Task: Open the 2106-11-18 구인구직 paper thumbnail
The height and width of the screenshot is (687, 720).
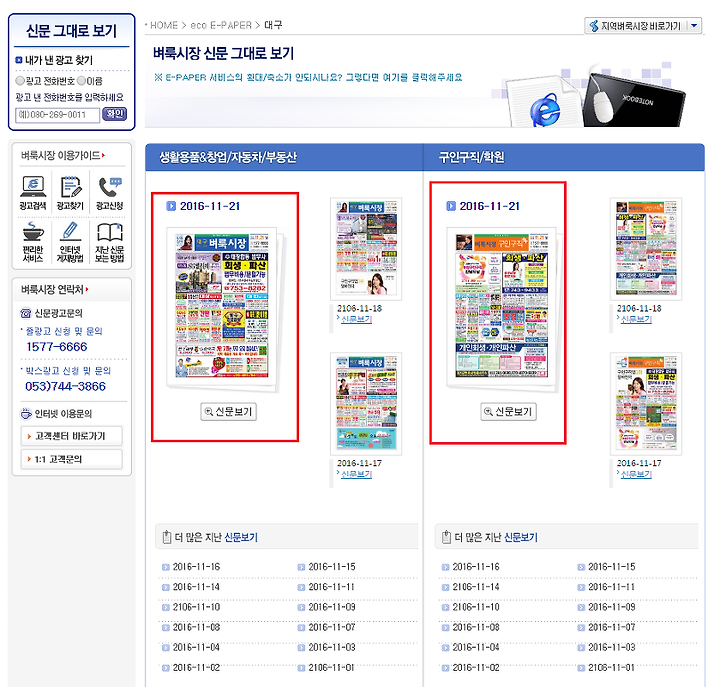Action: pos(646,249)
